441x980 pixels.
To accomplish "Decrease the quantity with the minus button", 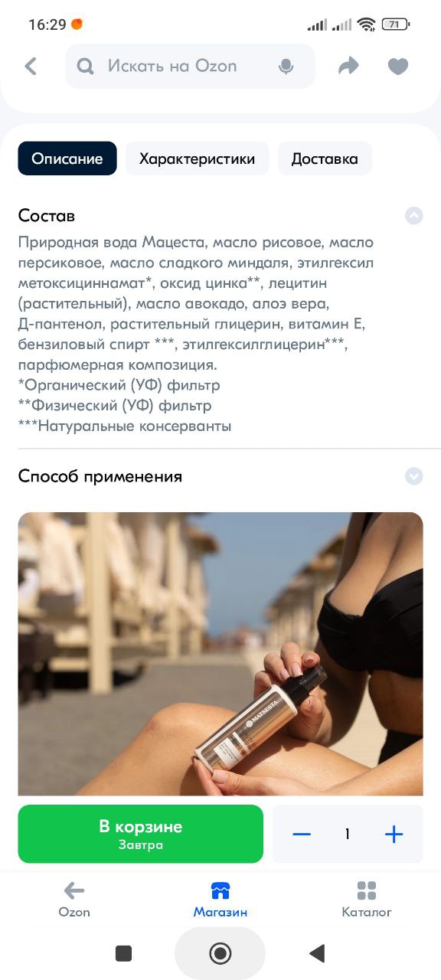I will [x=302, y=834].
